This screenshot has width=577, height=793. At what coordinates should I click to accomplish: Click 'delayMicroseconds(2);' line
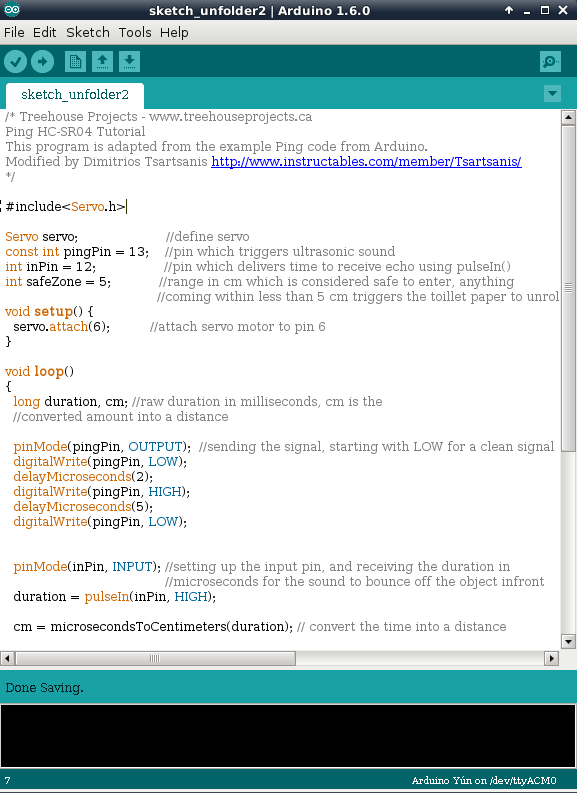83,476
